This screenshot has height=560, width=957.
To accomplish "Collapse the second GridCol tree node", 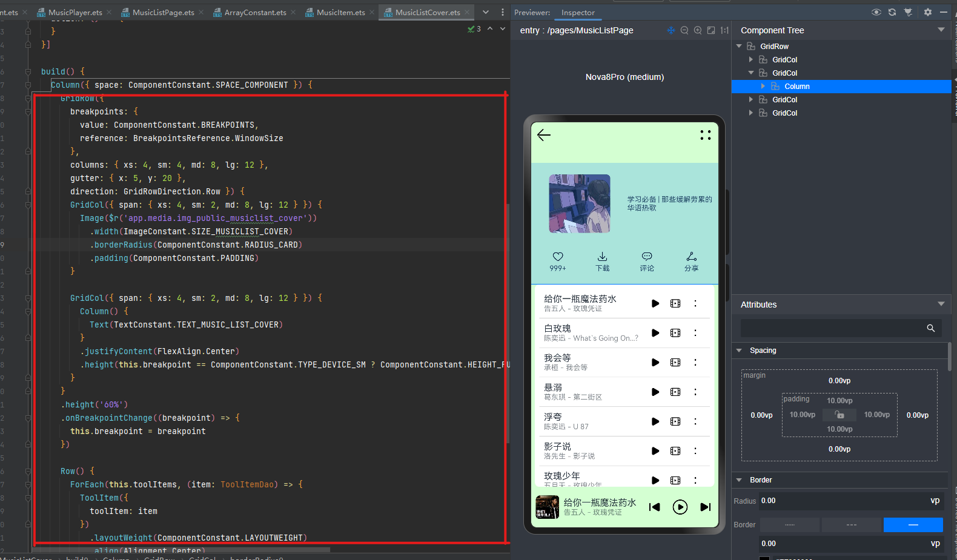I will click(x=751, y=73).
